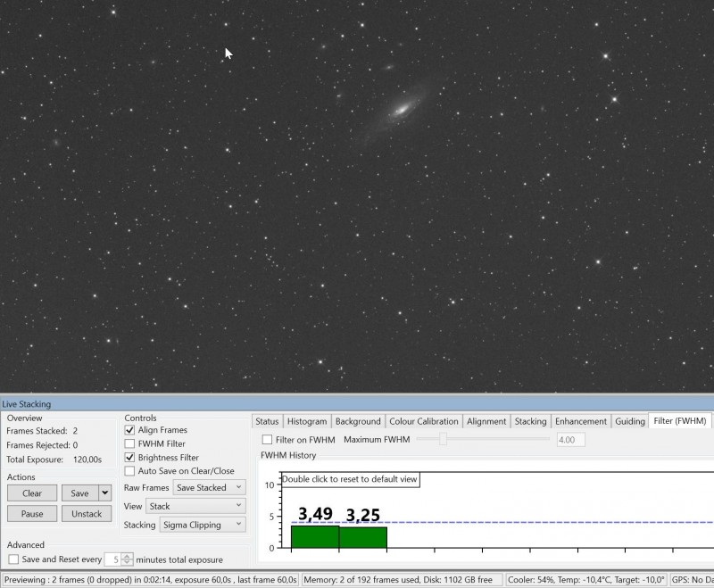Pause the live stacking

coord(32,514)
